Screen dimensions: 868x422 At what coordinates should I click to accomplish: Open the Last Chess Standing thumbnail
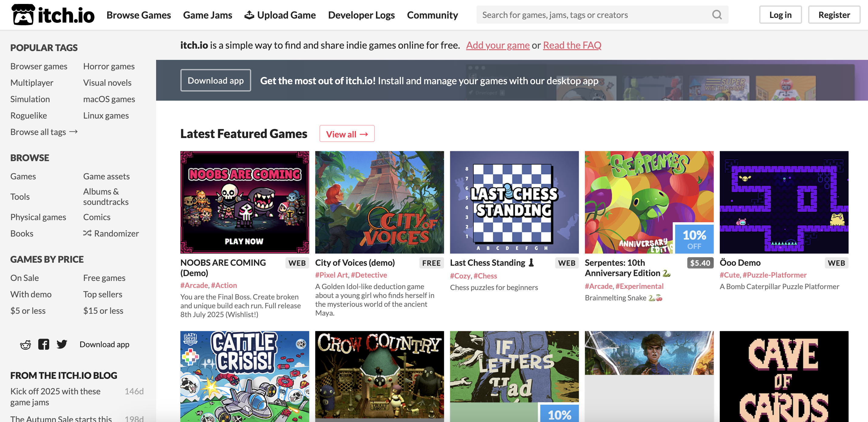tap(514, 202)
